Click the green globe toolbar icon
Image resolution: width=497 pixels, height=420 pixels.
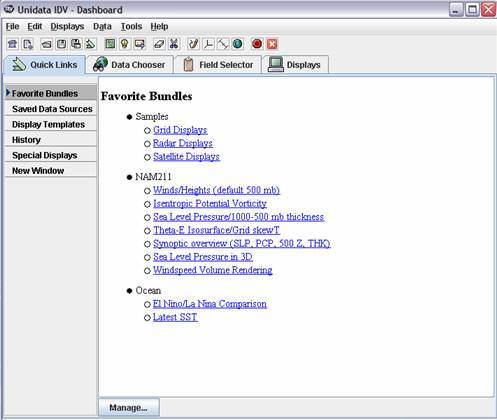(x=237, y=44)
